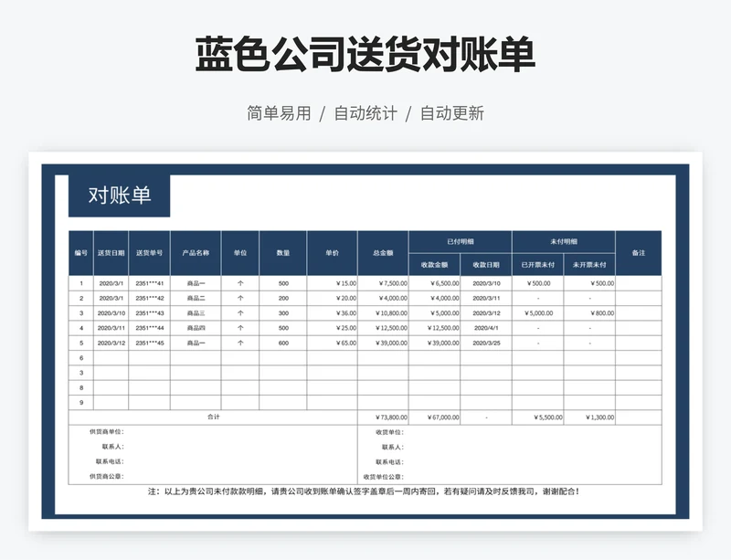Select paid total ¥67,000.00
731x560 pixels.
pos(435,417)
